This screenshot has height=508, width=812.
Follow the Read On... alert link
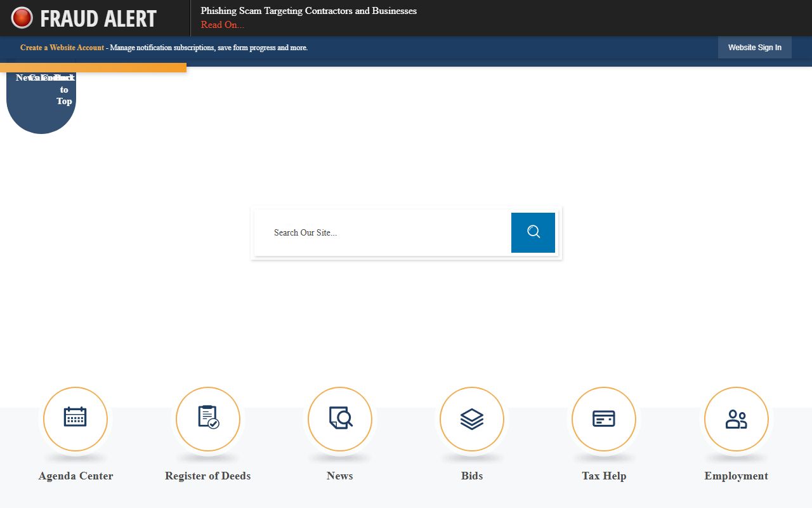tap(222, 25)
